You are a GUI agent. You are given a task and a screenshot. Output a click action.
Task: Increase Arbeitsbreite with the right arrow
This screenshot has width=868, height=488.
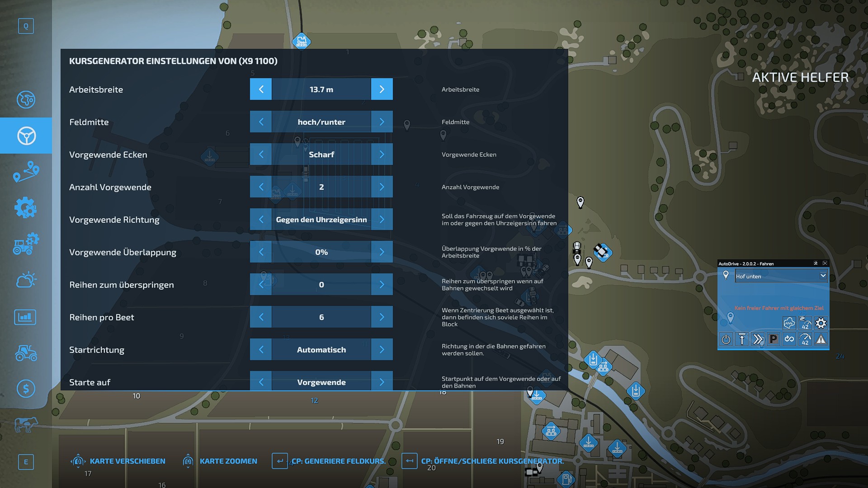[x=382, y=89]
